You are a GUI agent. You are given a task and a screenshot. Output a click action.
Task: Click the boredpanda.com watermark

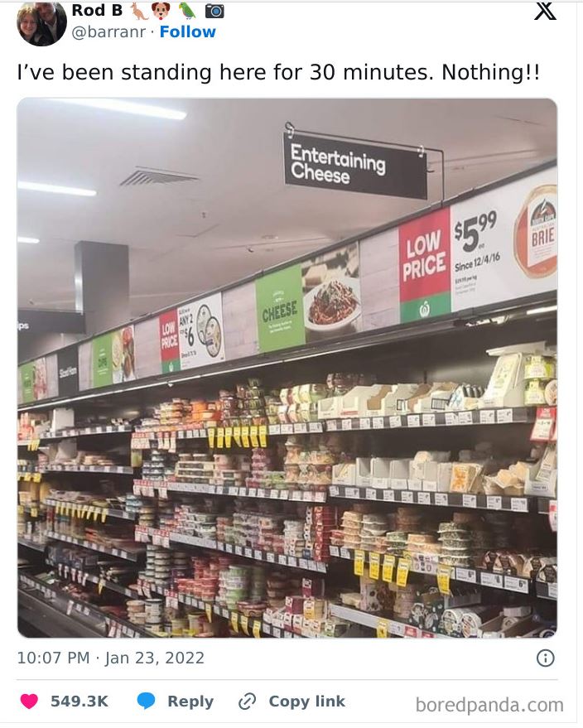point(489,705)
